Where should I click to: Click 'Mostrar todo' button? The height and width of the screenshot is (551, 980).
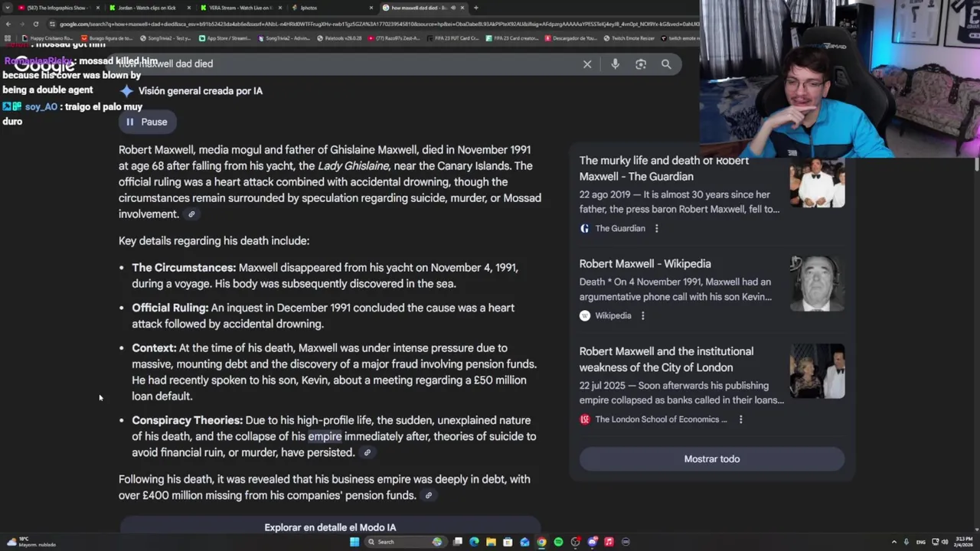(712, 459)
